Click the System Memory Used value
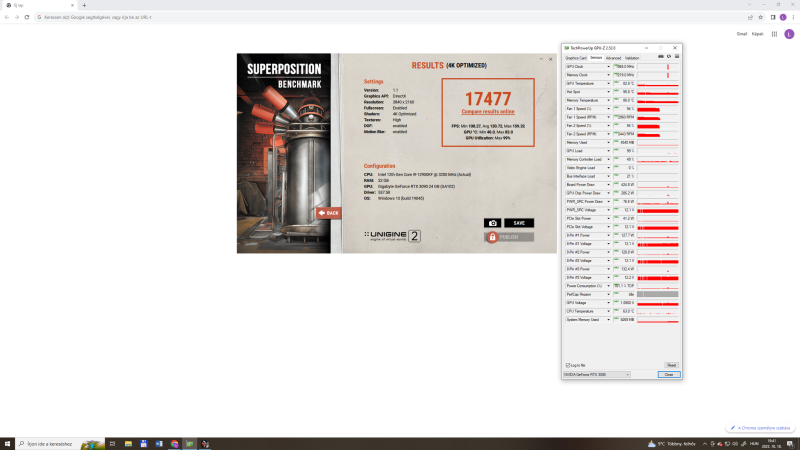Screen dimensions: 800x450 [x=624, y=319]
